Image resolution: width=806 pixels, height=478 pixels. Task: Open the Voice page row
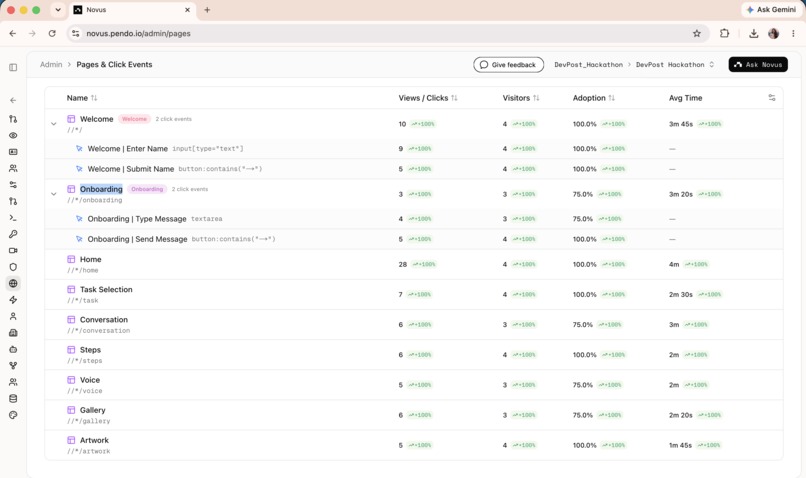pos(414,385)
